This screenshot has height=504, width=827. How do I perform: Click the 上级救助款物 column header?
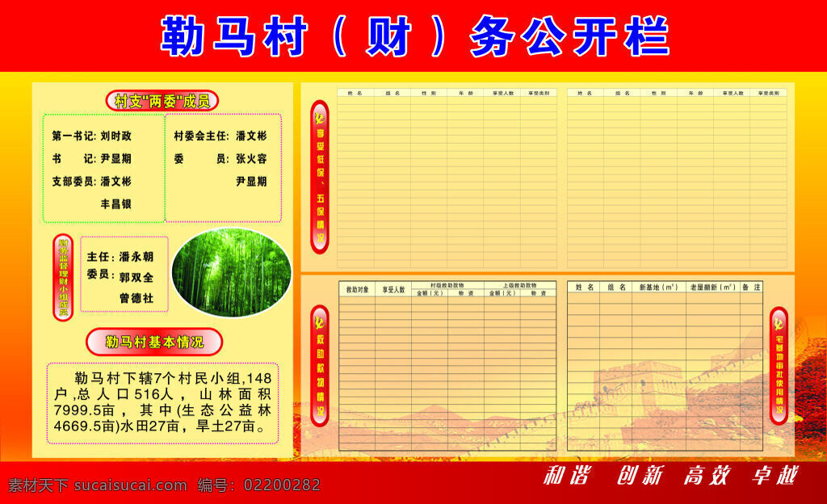pyautogui.click(x=519, y=285)
